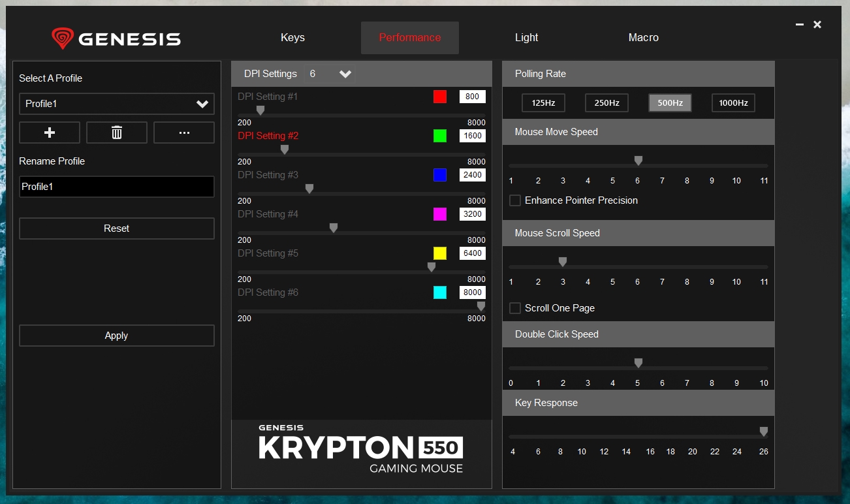The height and width of the screenshot is (504, 850).
Task: Click the DPI Setting #4 slider handle
Action: click(x=334, y=228)
